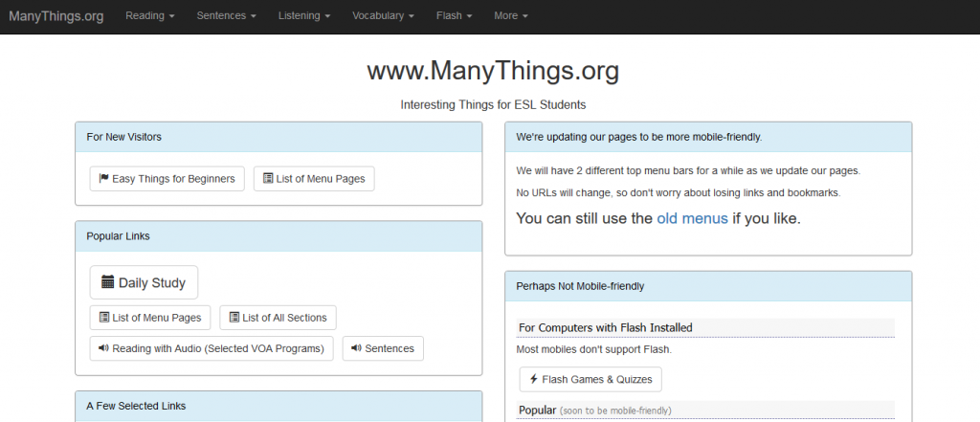Image resolution: width=980 pixels, height=422 pixels.
Task: Open the Vocabulary dropdown menu
Action: (383, 16)
